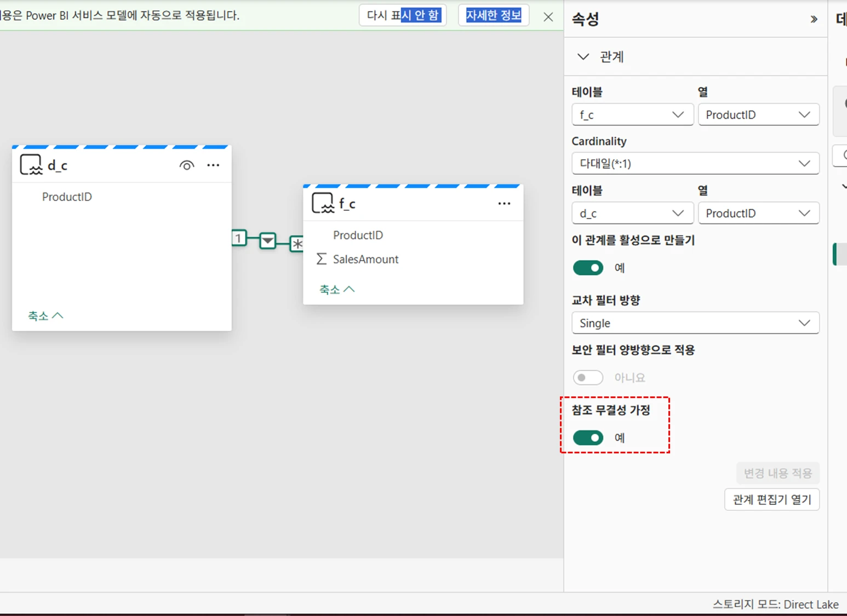Collapse the 관계 section header

click(x=583, y=57)
